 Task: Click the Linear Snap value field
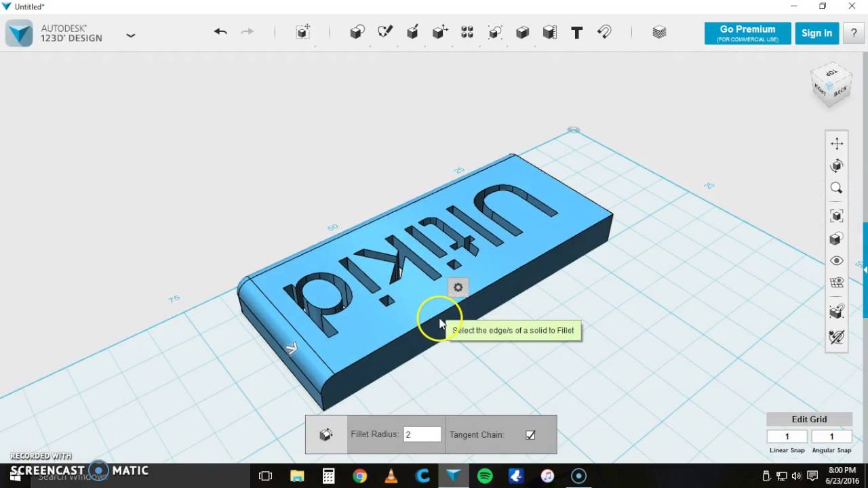pos(787,436)
